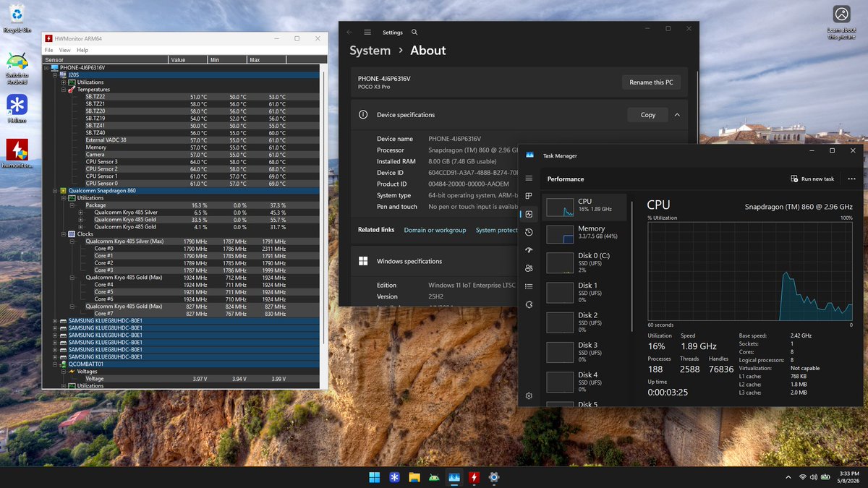The height and width of the screenshot is (488, 868).
Task: Collapse the QCOMBATT01 node in HWMonitor
Action: pyautogui.click(x=56, y=364)
